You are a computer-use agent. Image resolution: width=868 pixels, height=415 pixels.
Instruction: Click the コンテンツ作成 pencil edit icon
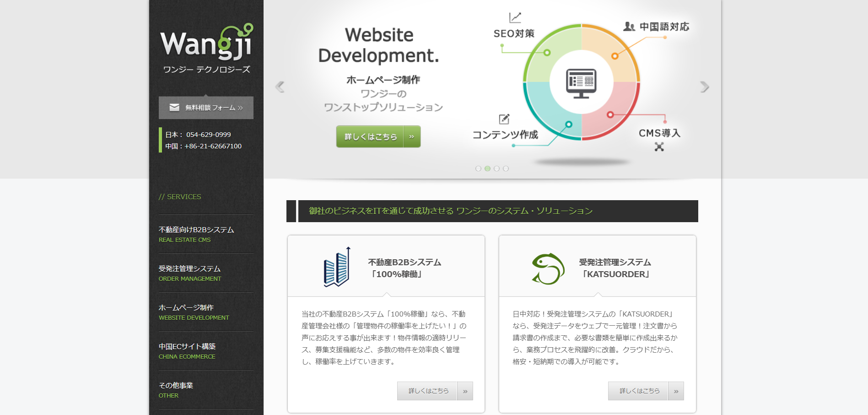504,119
